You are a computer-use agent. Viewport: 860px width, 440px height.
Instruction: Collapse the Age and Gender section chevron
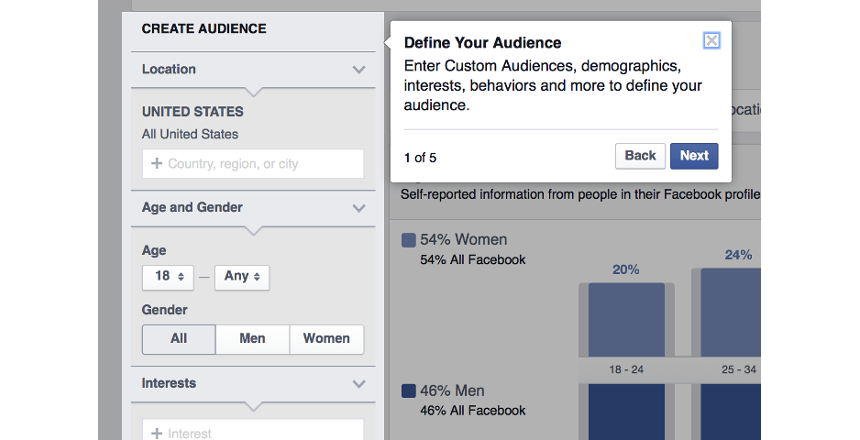pyautogui.click(x=360, y=208)
